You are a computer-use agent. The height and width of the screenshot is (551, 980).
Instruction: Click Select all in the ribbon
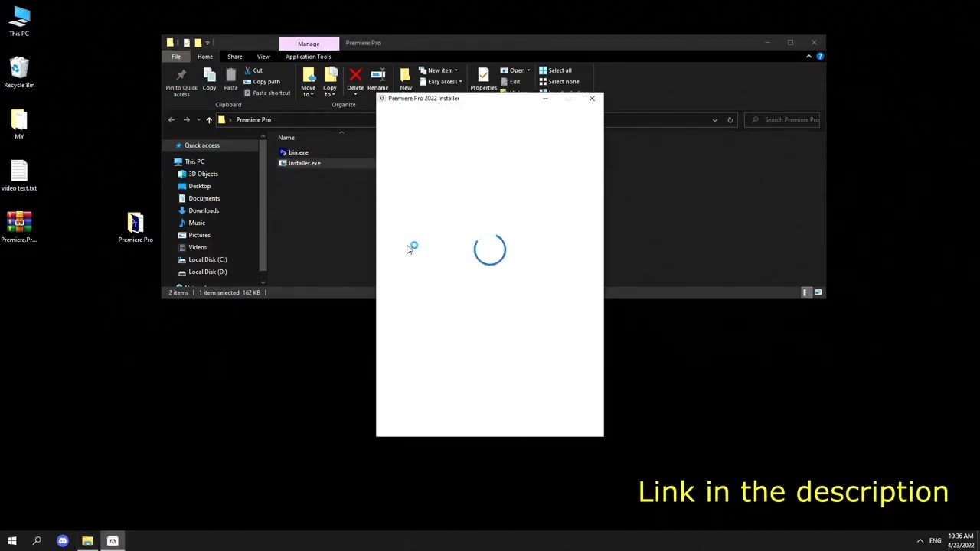pyautogui.click(x=555, y=70)
